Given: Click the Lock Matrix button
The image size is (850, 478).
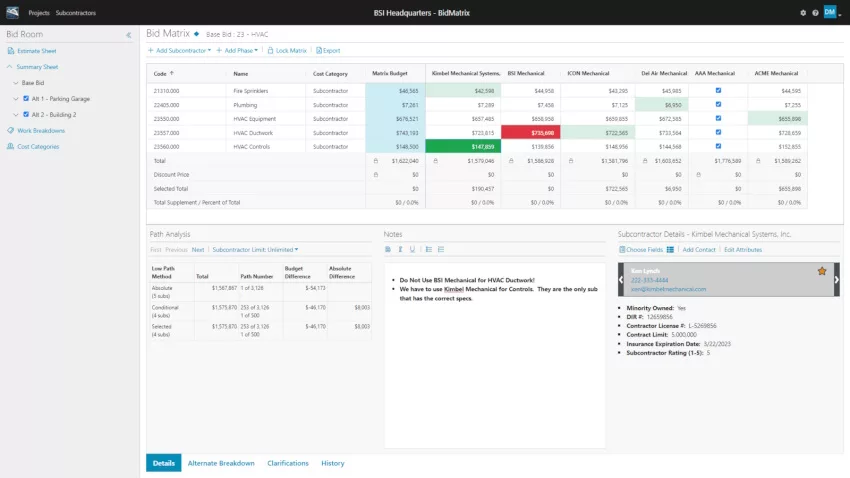Looking at the screenshot, I should [x=287, y=50].
